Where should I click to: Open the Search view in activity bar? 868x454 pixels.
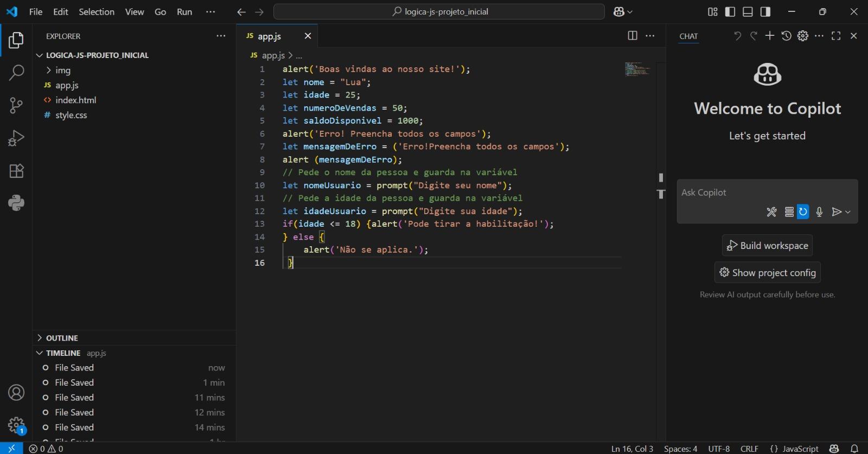pyautogui.click(x=16, y=73)
